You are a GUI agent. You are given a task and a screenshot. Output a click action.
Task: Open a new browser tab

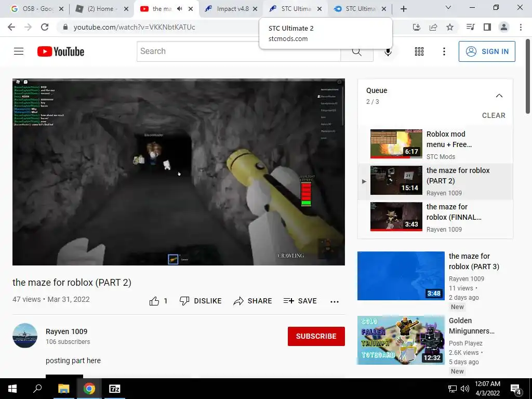[x=403, y=9]
